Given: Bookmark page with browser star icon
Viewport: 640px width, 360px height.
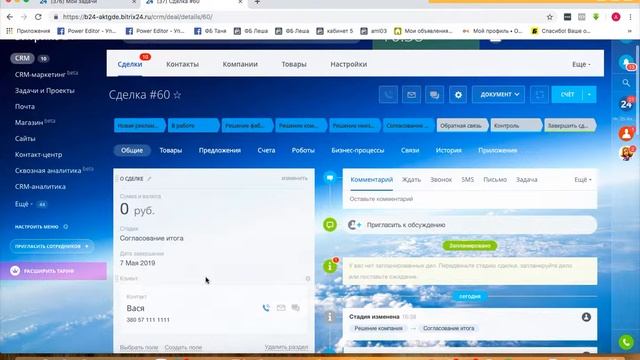Looking at the screenshot, I should (550, 17).
